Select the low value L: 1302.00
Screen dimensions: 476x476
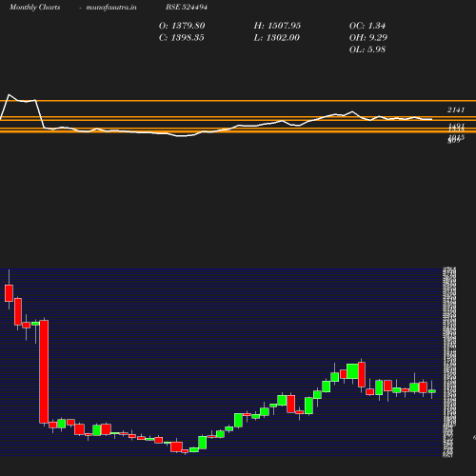tap(277, 38)
